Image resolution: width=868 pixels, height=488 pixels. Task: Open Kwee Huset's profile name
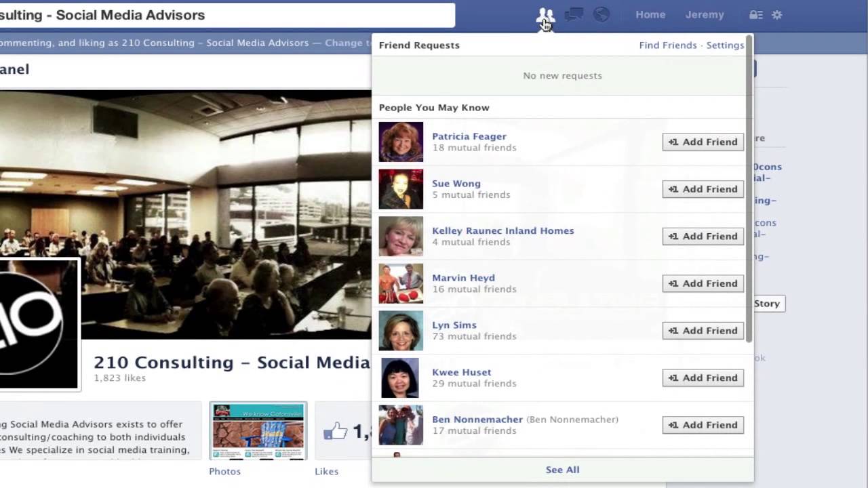[x=462, y=372]
